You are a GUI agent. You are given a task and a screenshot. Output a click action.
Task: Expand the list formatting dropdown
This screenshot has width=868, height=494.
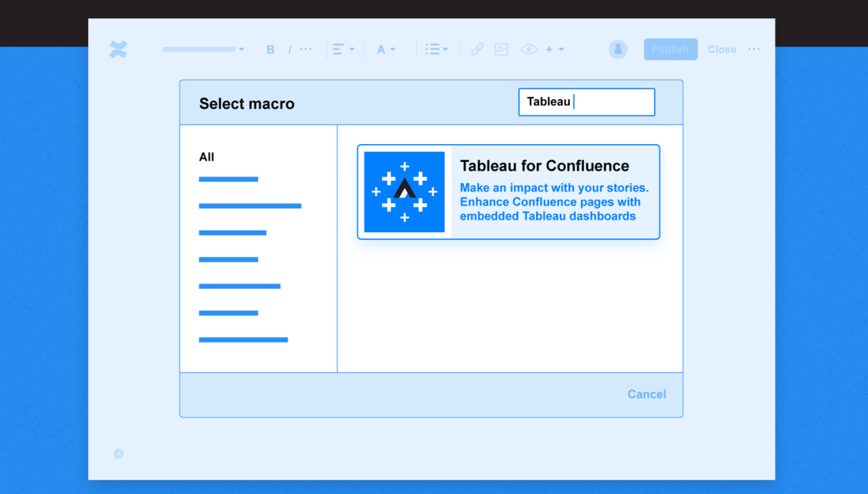click(436, 49)
